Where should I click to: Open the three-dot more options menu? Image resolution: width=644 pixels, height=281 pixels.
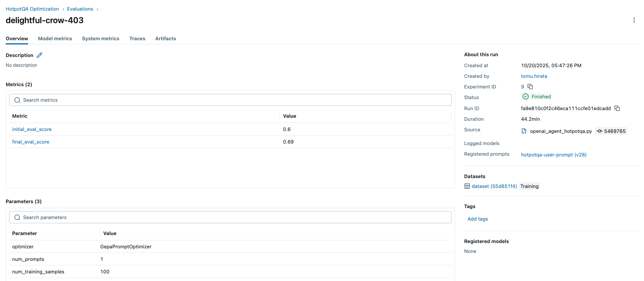(x=634, y=20)
